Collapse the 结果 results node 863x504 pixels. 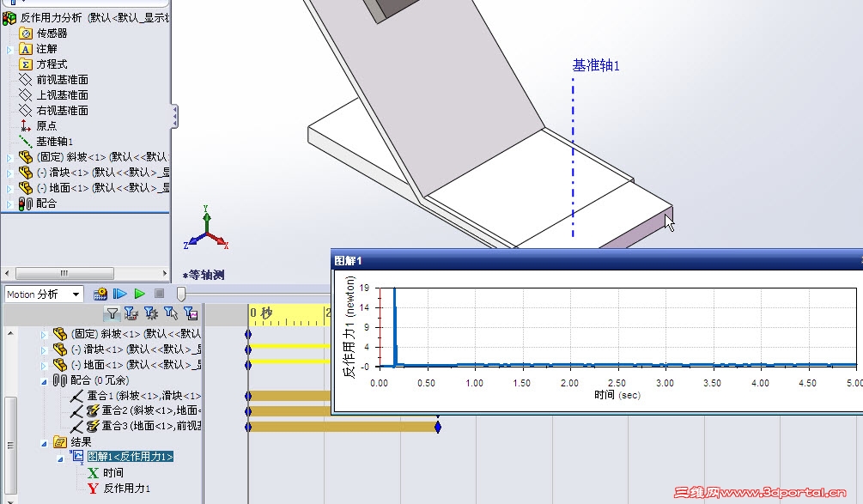pos(44,442)
